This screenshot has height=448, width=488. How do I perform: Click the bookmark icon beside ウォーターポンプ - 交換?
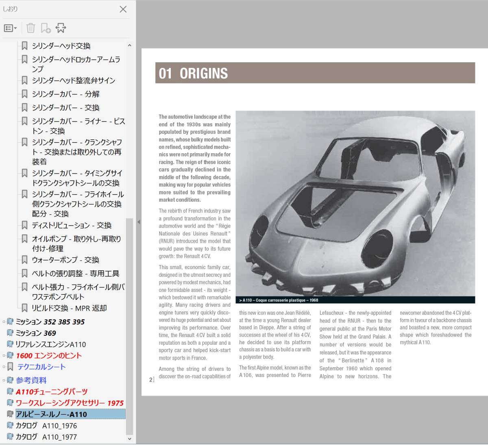tap(25, 260)
